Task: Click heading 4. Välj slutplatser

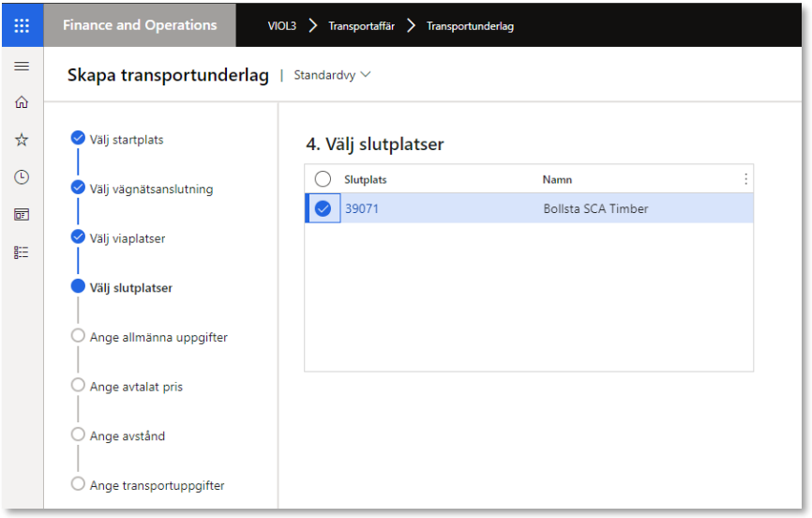Action: (x=375, y=145)
